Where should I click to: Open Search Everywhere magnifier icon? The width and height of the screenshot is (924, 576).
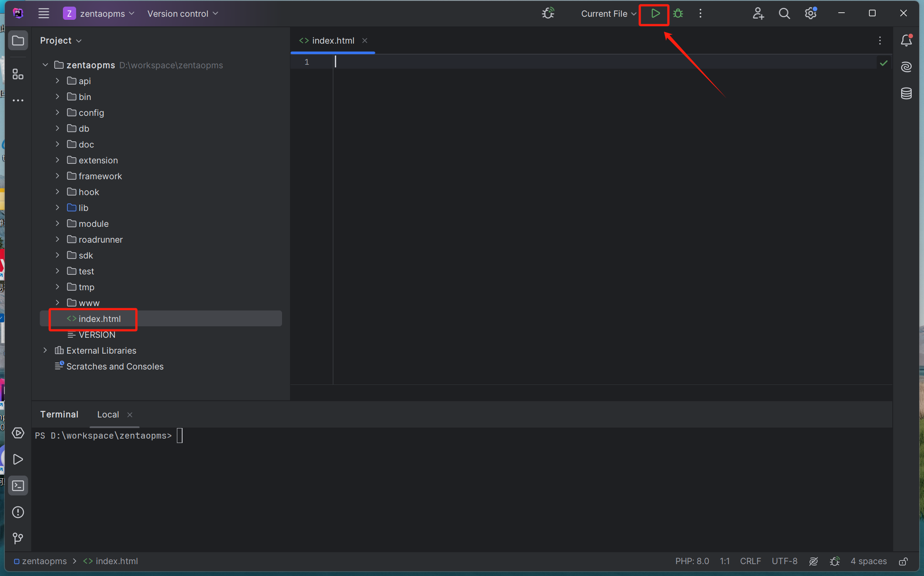[x=784, y=14]
